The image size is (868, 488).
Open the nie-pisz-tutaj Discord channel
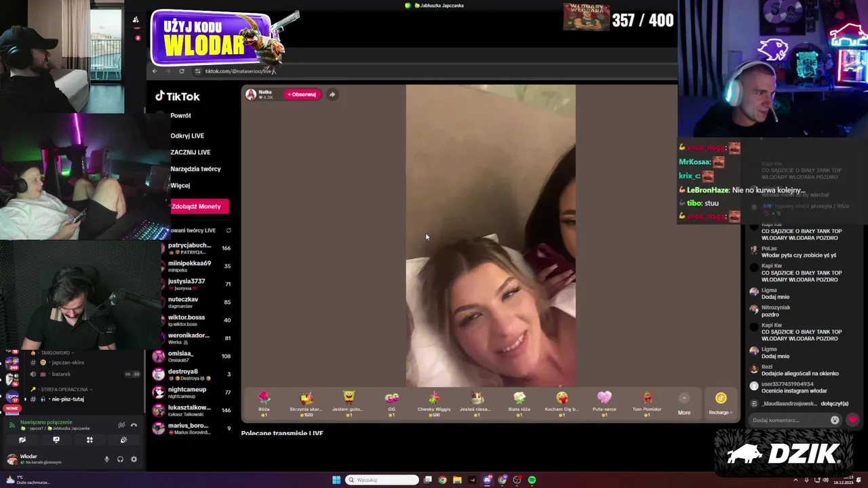click(x=68, y=399)
